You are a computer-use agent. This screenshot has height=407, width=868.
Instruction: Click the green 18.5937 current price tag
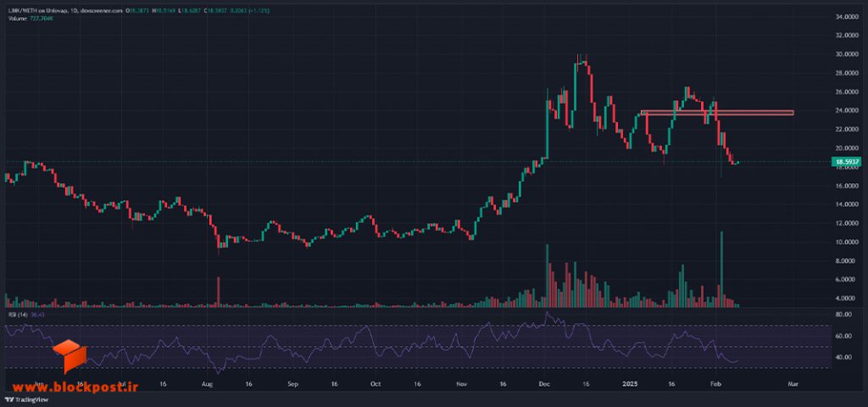(846, 162)
